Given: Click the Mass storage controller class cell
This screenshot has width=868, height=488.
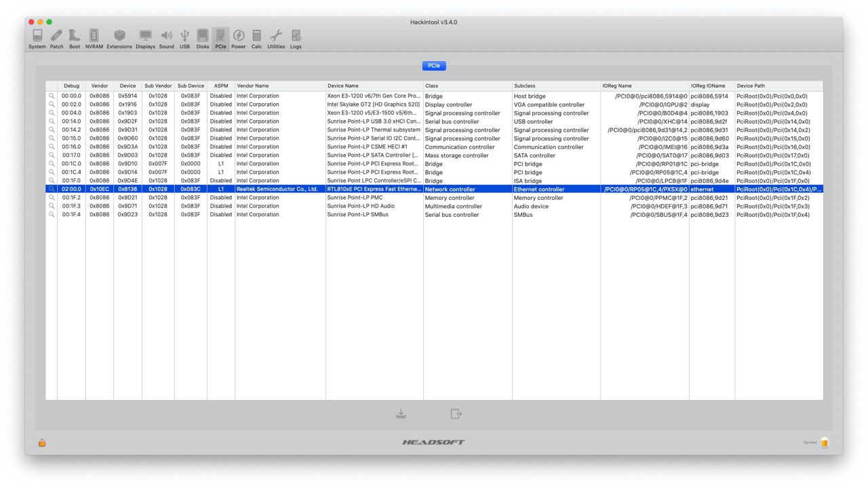Looking at the screenshot, I should pyautogui.click(x=468, y=155).
